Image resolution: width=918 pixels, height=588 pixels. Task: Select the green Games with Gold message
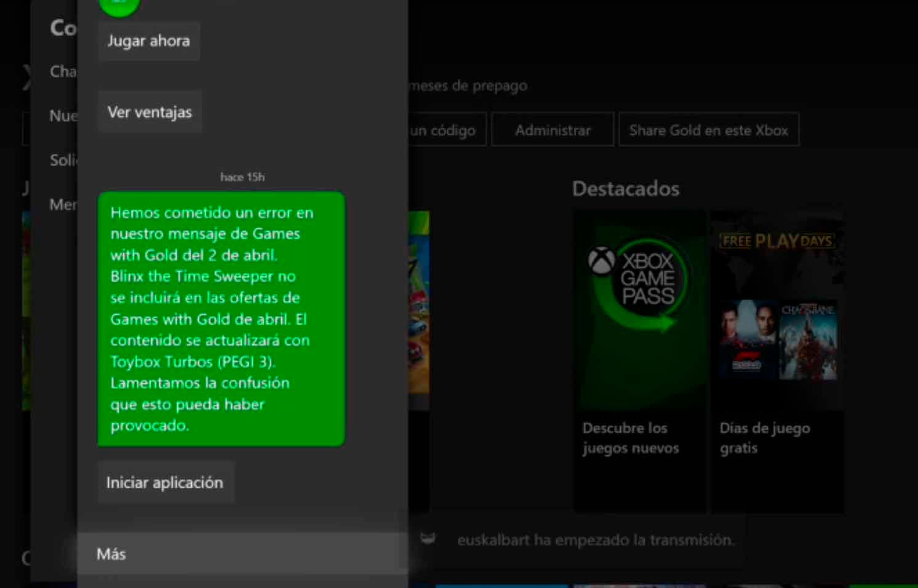(221, 319)
